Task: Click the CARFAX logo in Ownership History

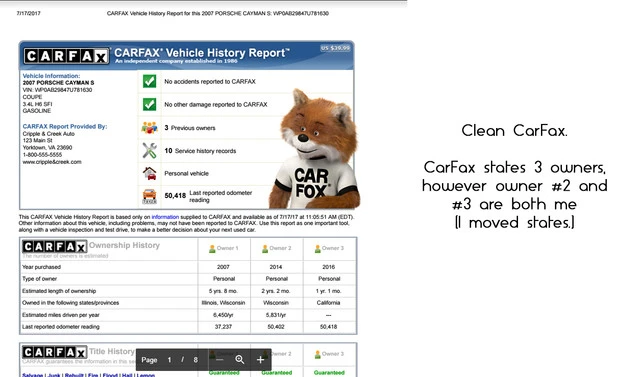Action: [55, 247]
